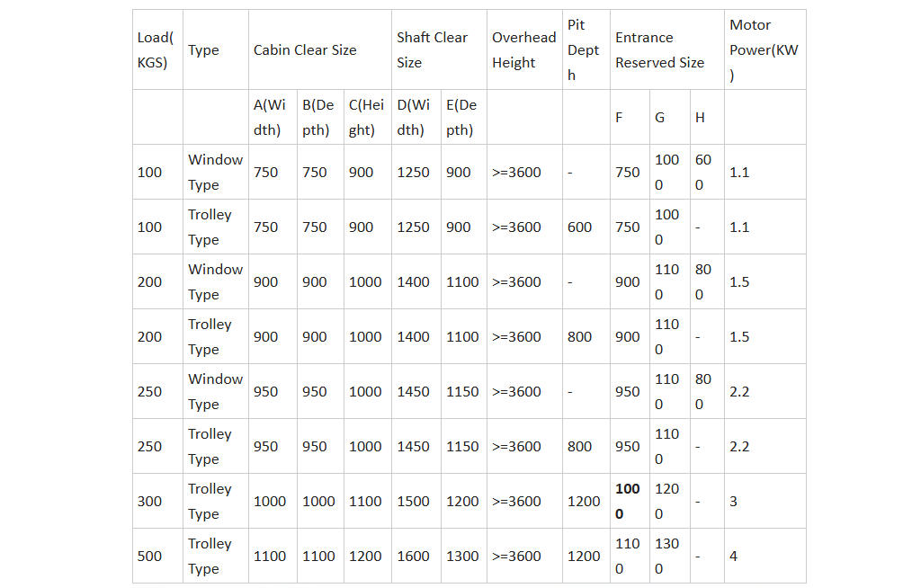The image size is (903, 588).
Task: Select motor power value "4"
Action: (x=734, y=557)
